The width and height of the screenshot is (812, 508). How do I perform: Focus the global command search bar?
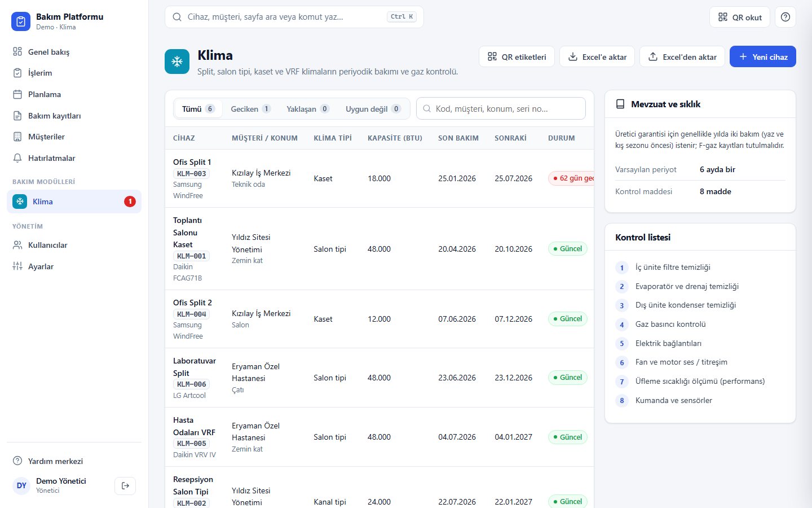click(294, 17)
